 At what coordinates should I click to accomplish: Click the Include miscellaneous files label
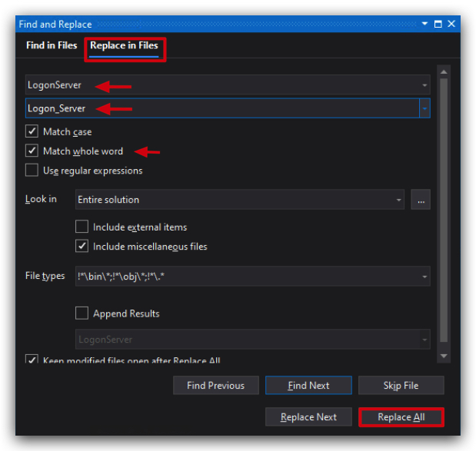pos(150,247)
